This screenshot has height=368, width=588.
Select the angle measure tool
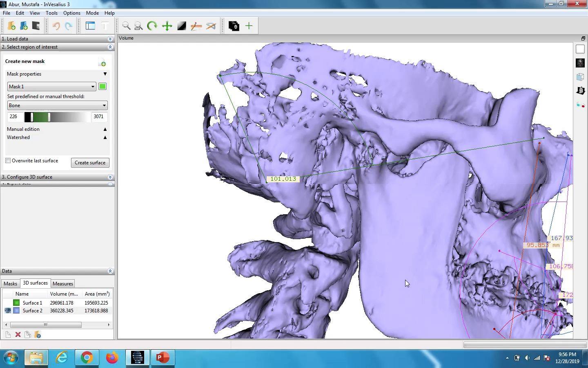click(211, 26)
